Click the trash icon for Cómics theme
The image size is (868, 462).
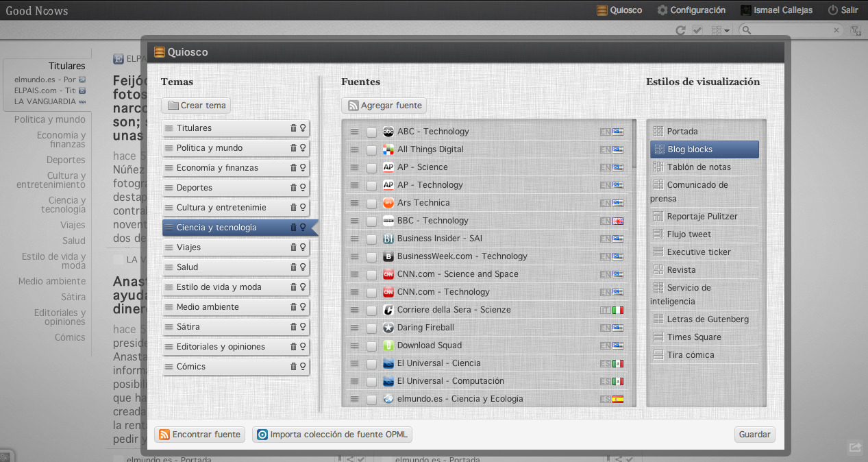tap(293, 367)
